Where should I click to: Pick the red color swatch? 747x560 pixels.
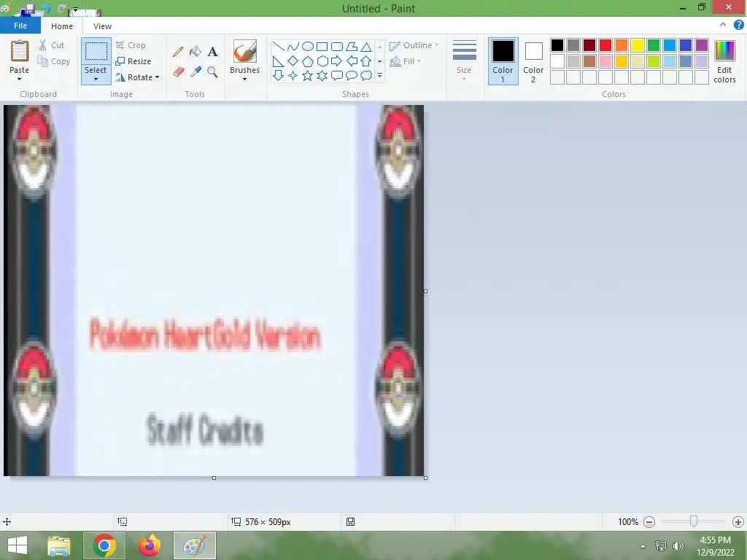[605, 45]
